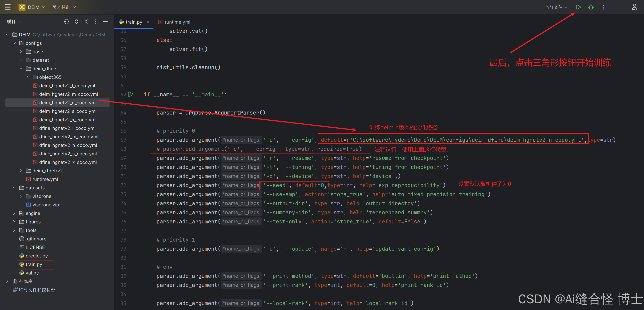Open project panel options three dots
Screen dimensions: 644x310
click(96, 22)
